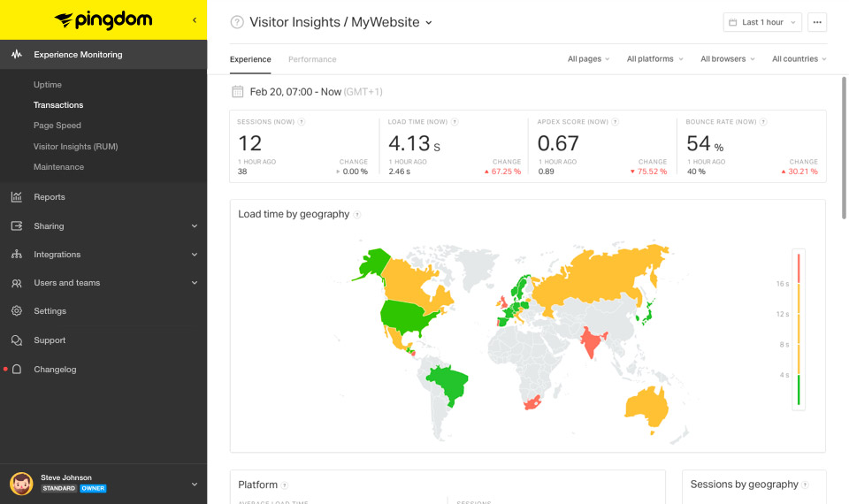Viewport: 849px width, 504px height.
Task: Click the Sharing icon in sidebar
Action: 17,226
